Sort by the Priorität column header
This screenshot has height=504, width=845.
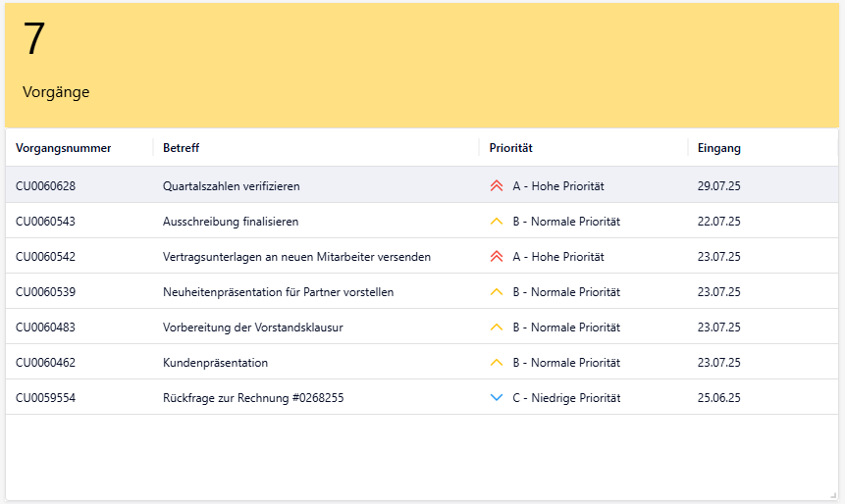(510, 148)
